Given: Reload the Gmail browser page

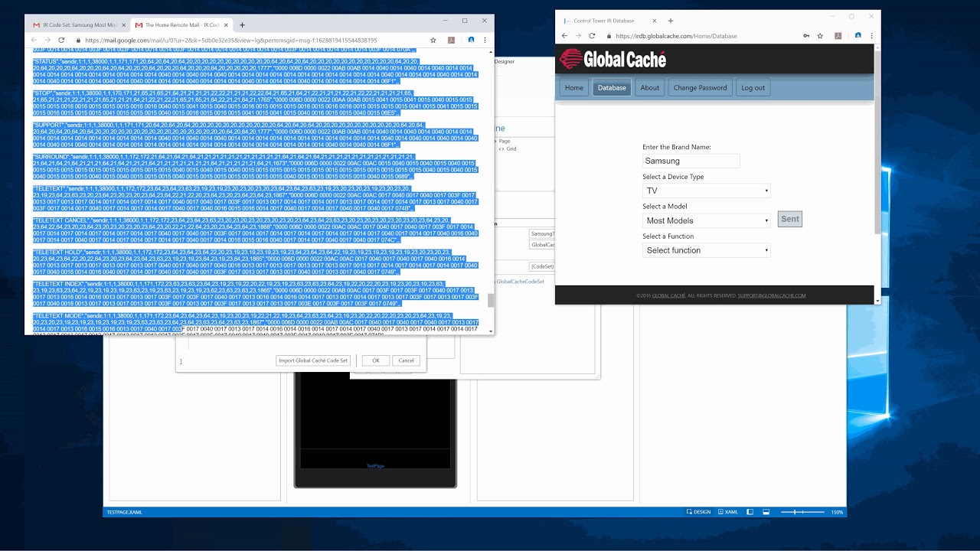Looking at the screenshot, I should [61, 40].
